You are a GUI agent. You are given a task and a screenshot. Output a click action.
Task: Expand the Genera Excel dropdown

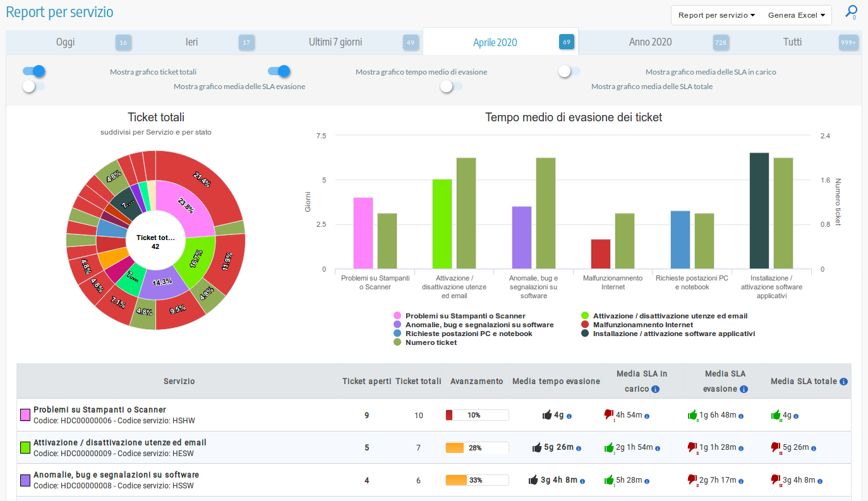796,15
